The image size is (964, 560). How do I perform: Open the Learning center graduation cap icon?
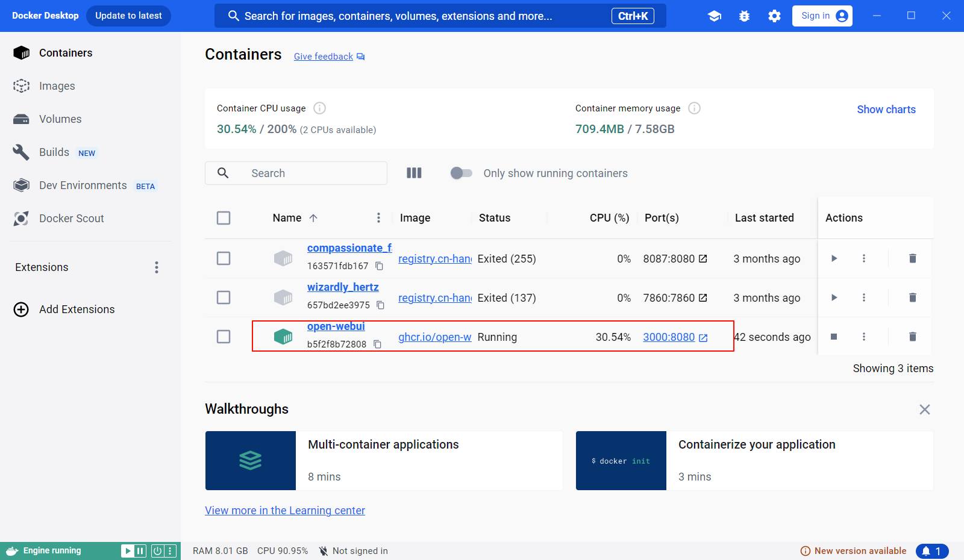[715, 16]
